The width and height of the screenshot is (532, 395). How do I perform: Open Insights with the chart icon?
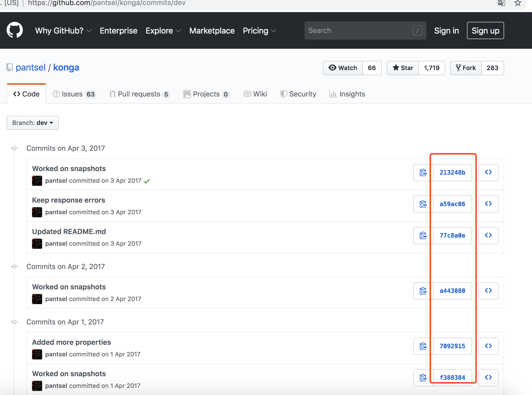(x=347, y=94)
